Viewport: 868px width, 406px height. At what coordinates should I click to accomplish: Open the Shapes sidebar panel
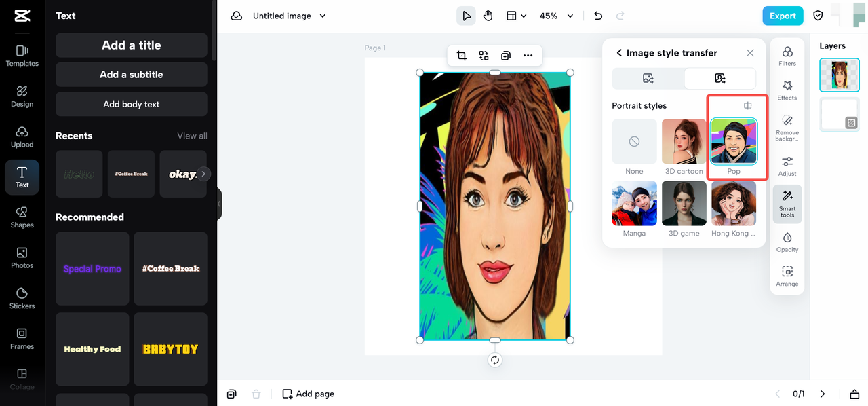(x=22, y=217)
